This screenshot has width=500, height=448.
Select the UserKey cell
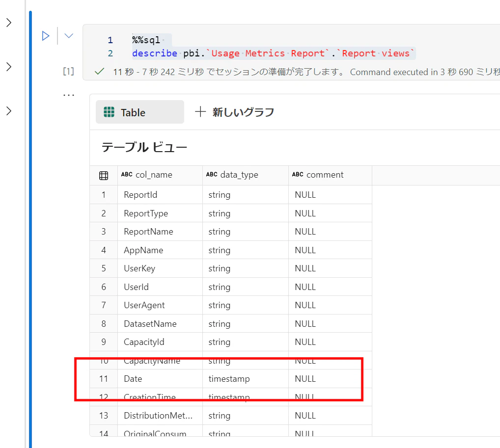pyautogui.click(x=160, y=268)
